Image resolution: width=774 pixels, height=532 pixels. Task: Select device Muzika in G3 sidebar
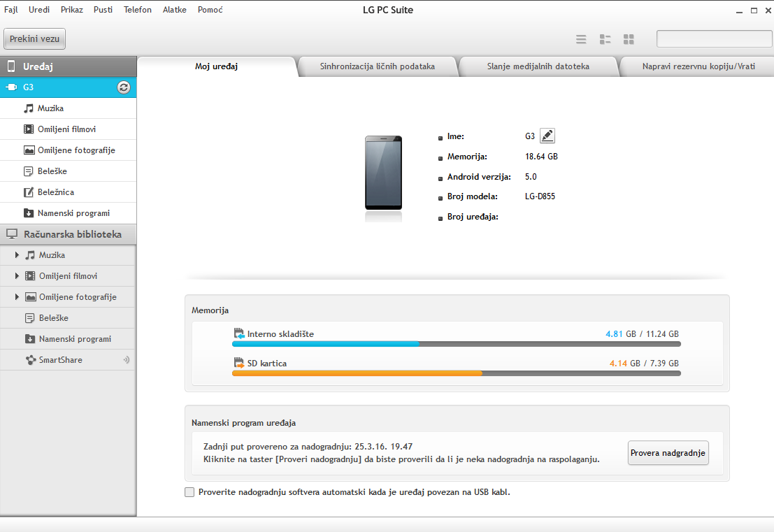point(68,108)
